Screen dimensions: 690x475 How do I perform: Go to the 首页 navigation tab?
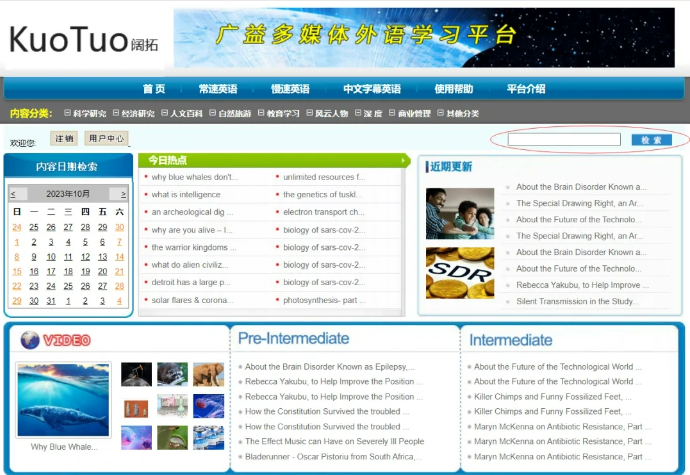[x=154, y=89]
